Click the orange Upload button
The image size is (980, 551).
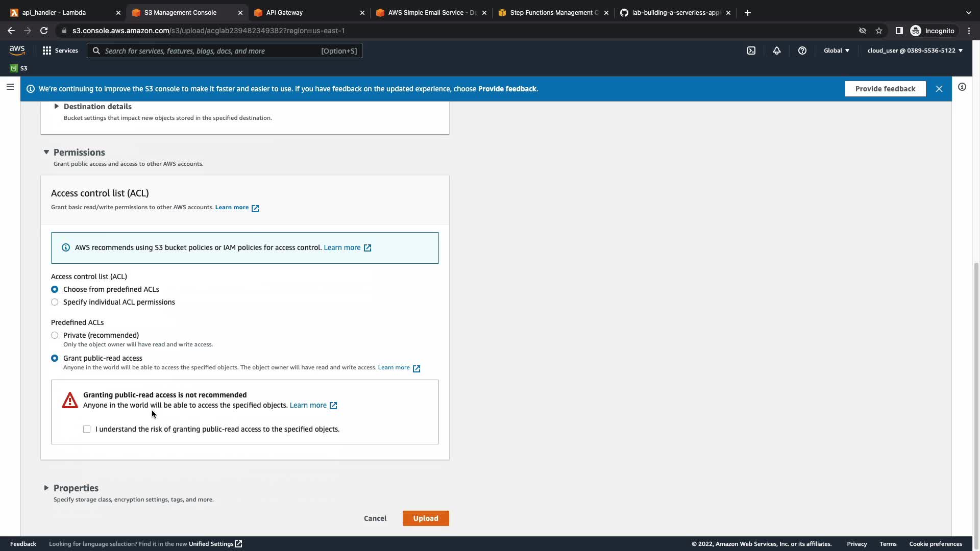pos(425,518)
